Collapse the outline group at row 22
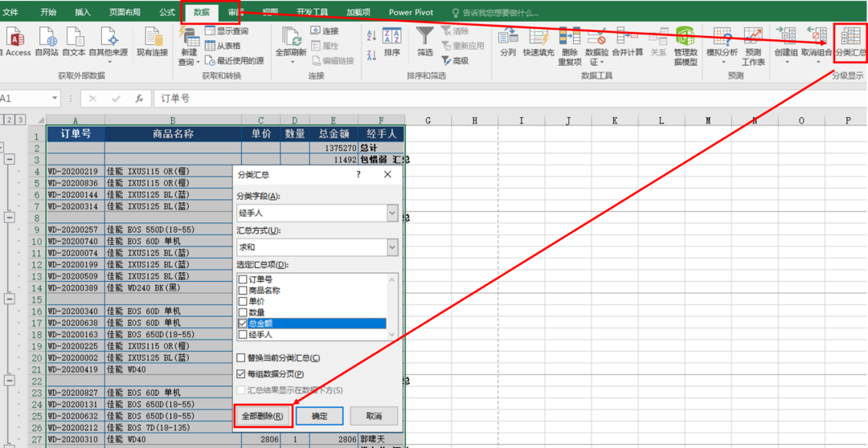 coord(10,380)
